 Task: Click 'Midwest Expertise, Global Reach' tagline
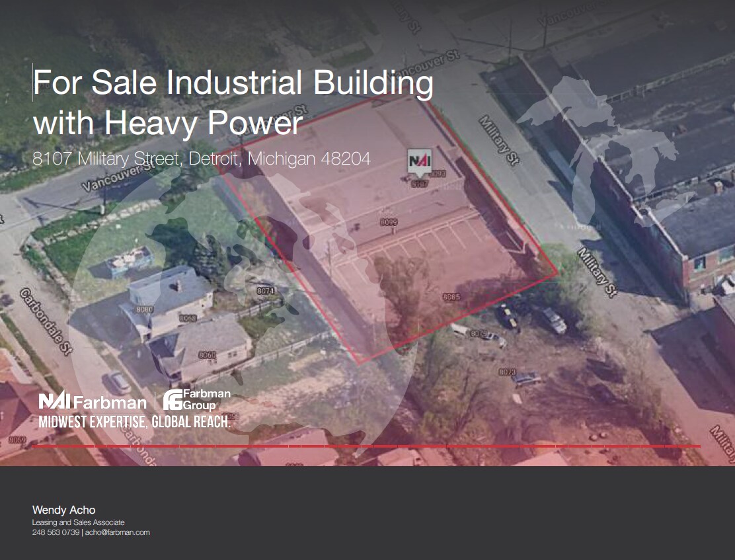tap(134, 422)
